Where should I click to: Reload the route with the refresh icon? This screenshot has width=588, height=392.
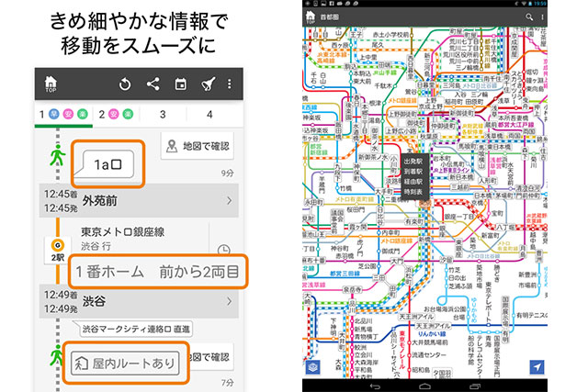click(x=125, y=84)
